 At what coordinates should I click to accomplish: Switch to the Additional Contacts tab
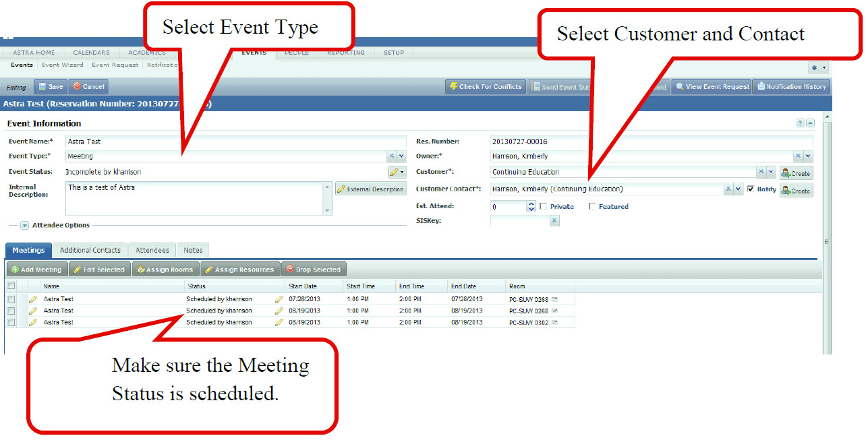90,249
